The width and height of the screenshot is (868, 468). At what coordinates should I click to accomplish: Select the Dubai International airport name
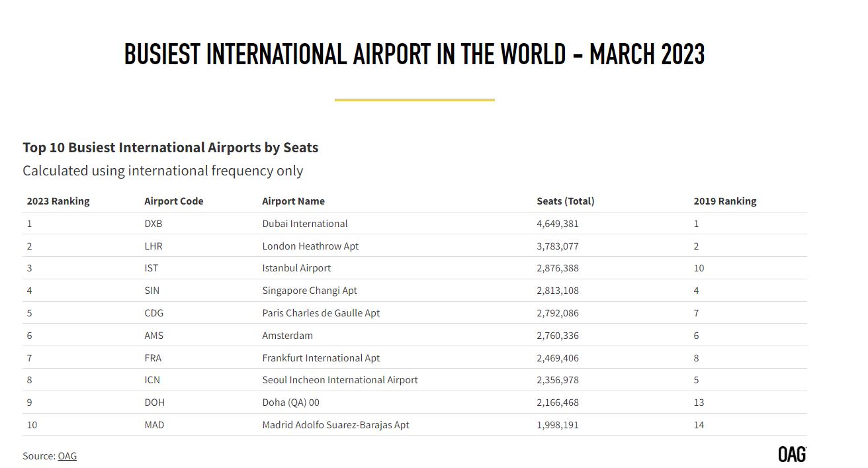305,224
